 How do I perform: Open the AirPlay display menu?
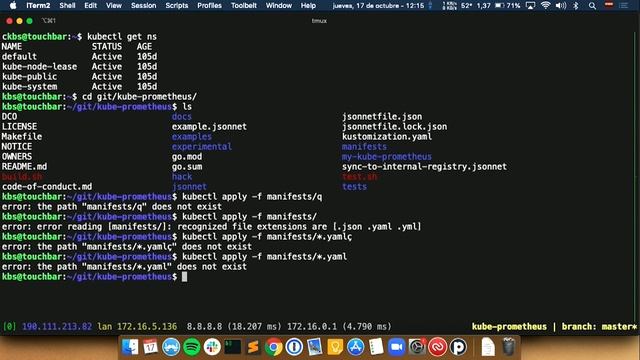[x=530, y=6]
